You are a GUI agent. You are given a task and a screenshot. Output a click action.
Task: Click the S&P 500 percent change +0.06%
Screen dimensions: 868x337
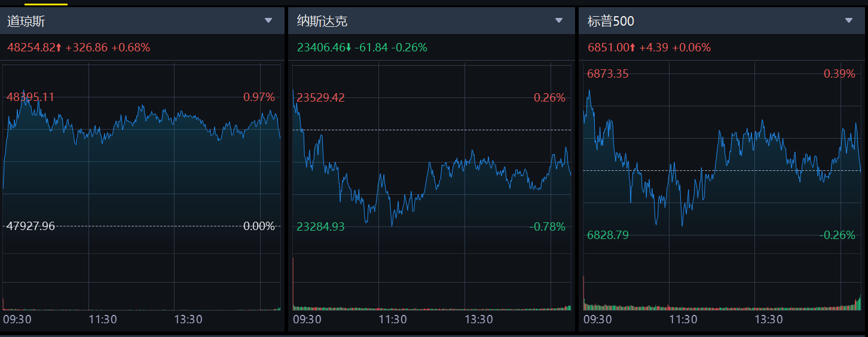(x=692, y=48)
